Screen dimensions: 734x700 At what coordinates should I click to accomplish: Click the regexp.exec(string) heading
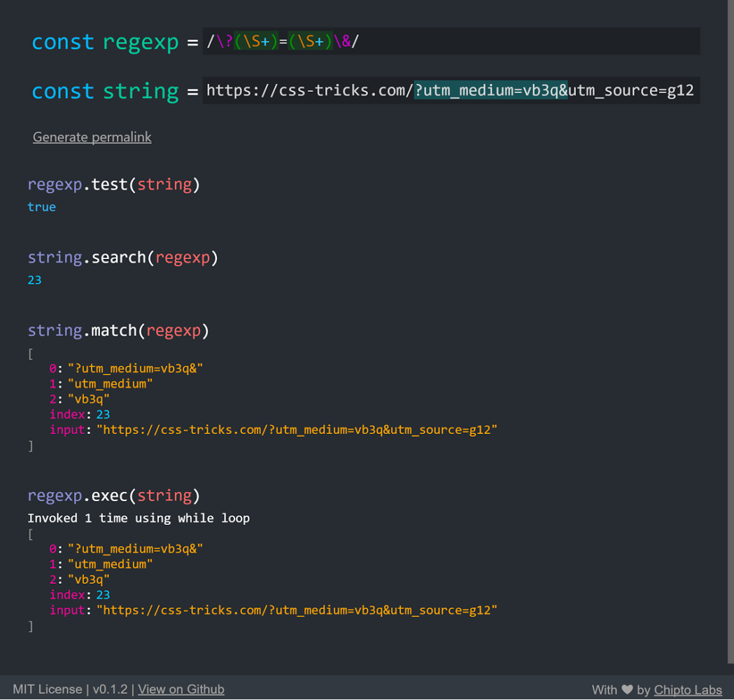pos(114,496)
